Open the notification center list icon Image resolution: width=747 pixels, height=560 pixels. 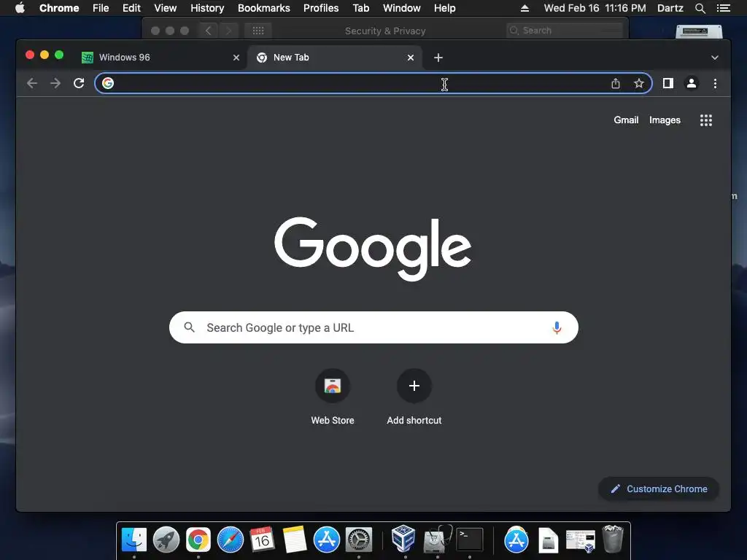(723, 8)
